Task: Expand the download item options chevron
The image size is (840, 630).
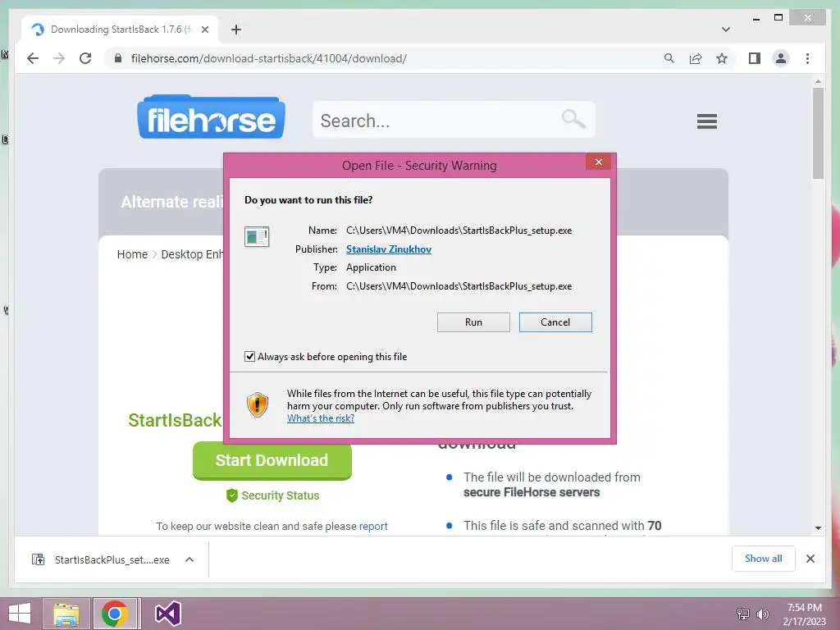Action: point(189,559)
